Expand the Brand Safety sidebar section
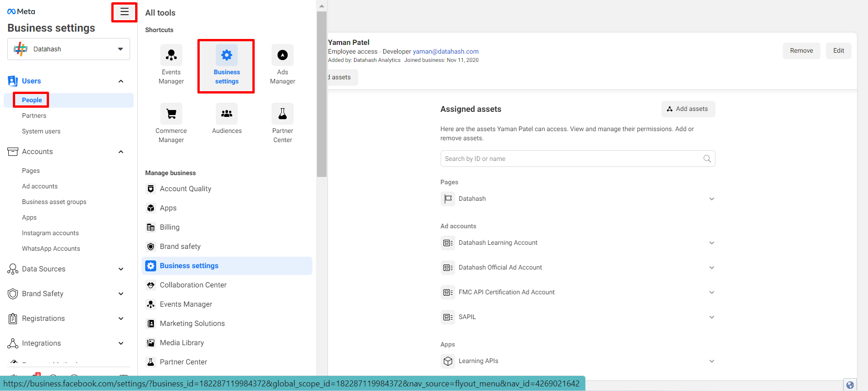Image resolution: width=868 pixels, height=391 pixels. [x=121, y=294]
